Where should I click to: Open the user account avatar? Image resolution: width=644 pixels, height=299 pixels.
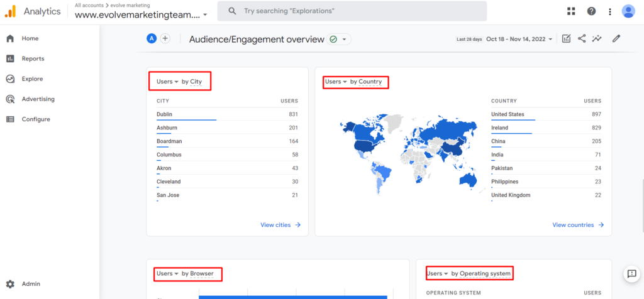(x=628, y=11)
